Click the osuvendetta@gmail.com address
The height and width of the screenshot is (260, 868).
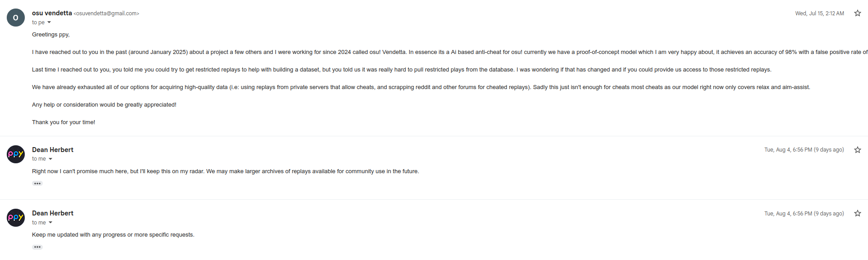[x=106, y=13]
